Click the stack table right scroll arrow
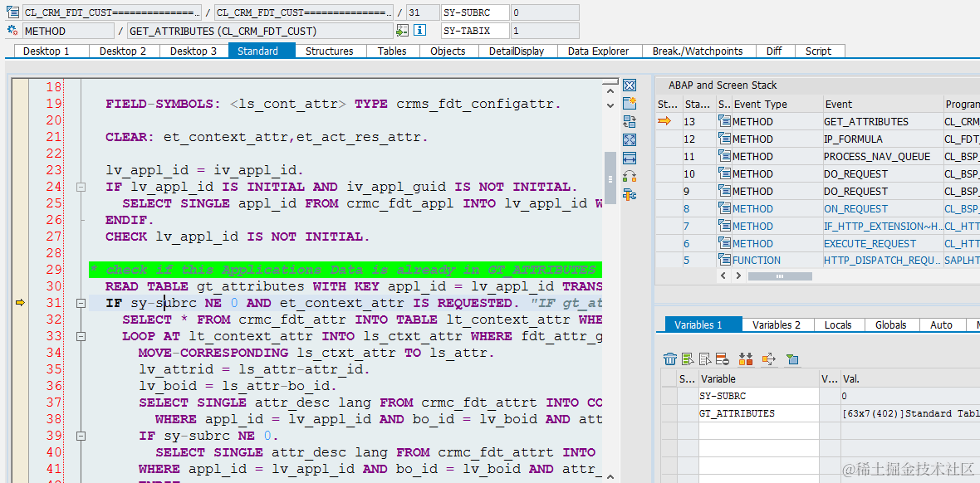 (x=739, y=275)
